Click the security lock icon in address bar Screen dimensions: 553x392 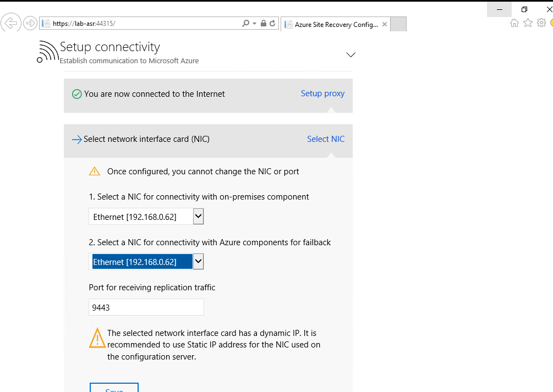[x=263, y=24]
